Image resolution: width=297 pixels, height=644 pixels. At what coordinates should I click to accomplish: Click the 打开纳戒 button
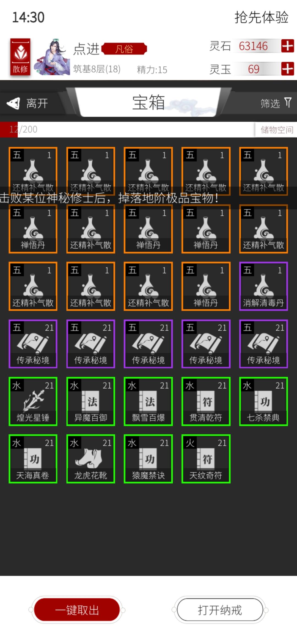tap(220, 610)
